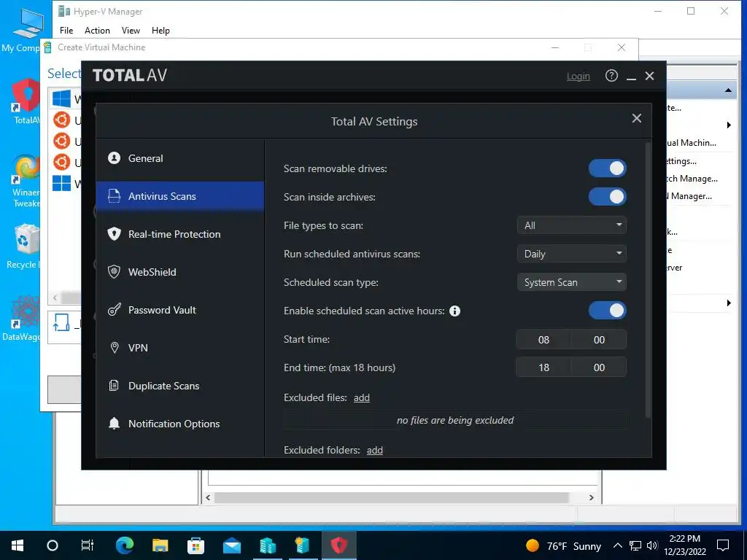
Task: Click the Cortana search circle on taskbar
Action: click(x=53, y=545)
